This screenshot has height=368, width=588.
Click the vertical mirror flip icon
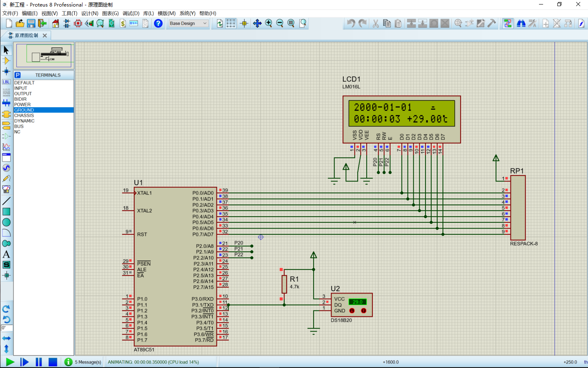tap(6, 349)
